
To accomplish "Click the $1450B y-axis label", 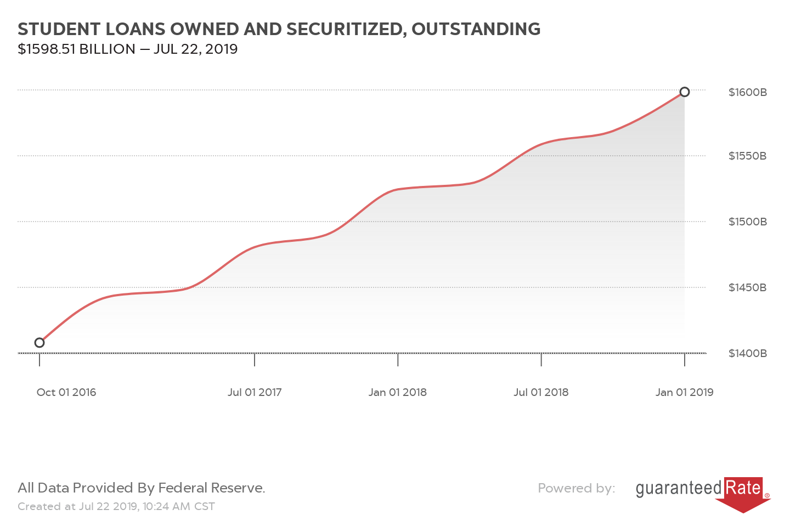I will coord(747,287).
